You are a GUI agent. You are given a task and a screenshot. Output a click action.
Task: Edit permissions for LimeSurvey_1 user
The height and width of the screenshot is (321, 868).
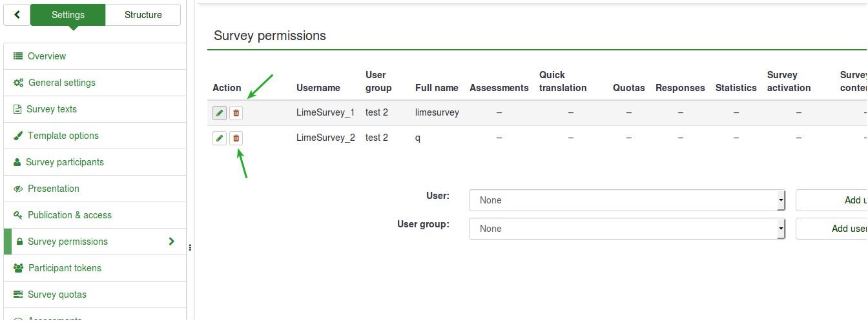click(x=220, y=113)
